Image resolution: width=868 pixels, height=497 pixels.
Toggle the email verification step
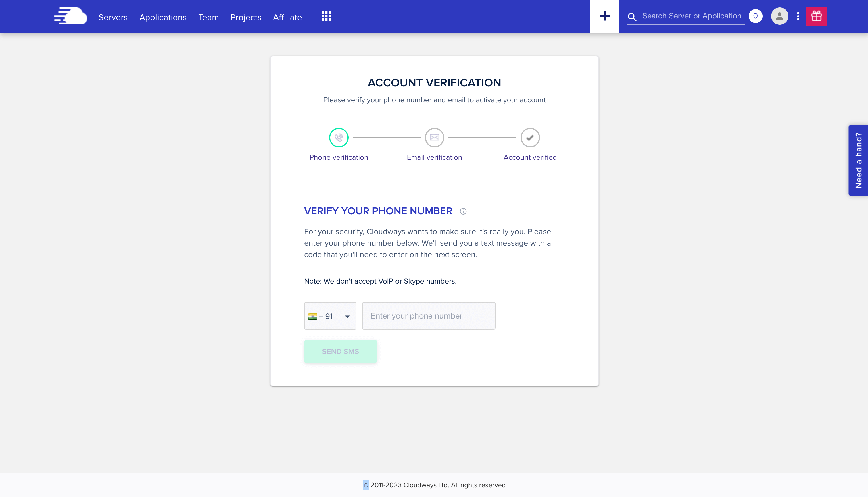tap(434, 138)
